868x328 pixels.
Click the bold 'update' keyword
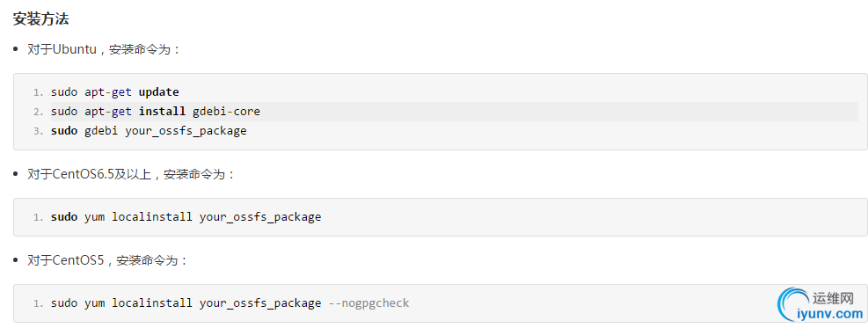click(x=159, y=91)
